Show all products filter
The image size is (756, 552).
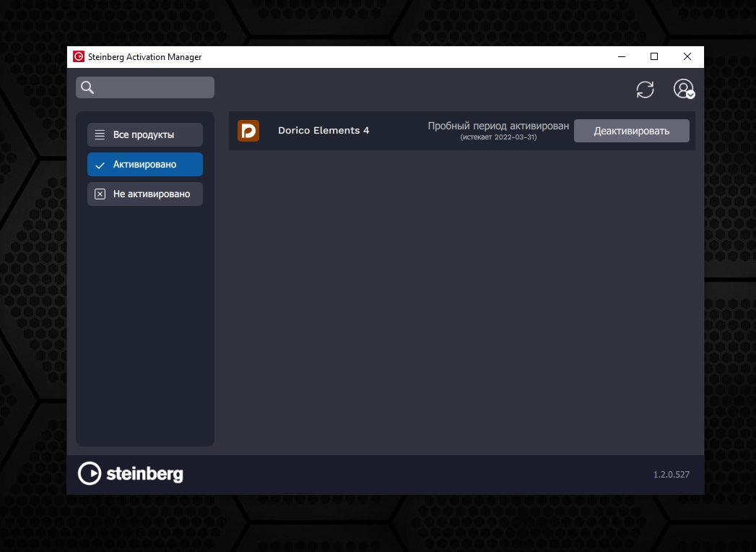pyautogui.click(x=145, y=134)
